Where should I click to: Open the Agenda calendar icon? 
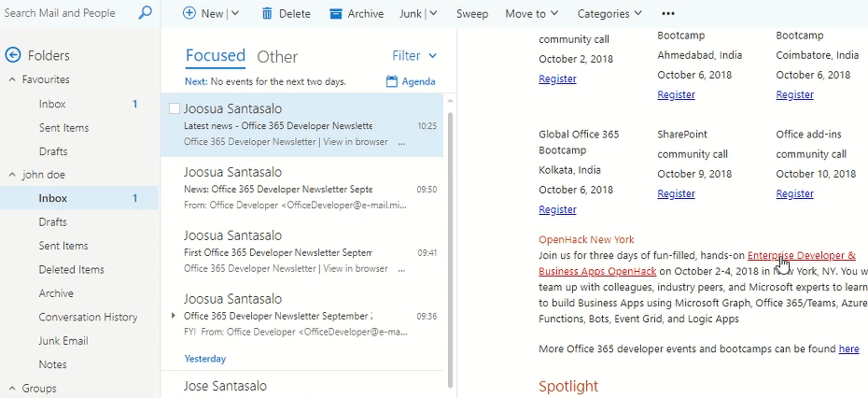coord(393,81)
